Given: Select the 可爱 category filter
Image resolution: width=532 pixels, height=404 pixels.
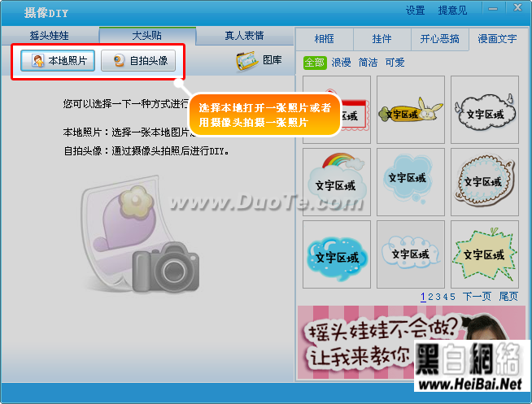Looking at the screenshot, I should [x=395, y=63].
